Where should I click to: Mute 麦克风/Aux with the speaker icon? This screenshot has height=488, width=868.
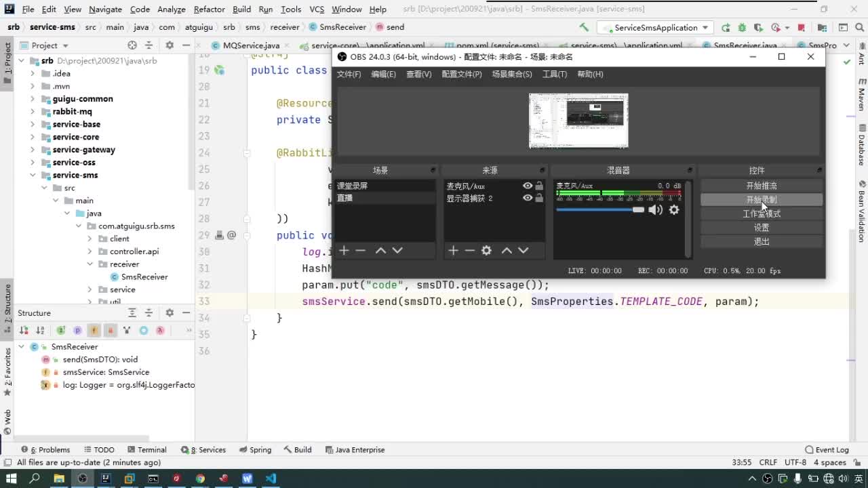655,210
